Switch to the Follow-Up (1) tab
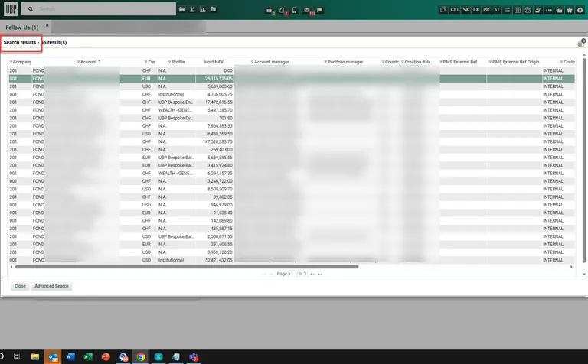588x364 pixels. (21, 28)
